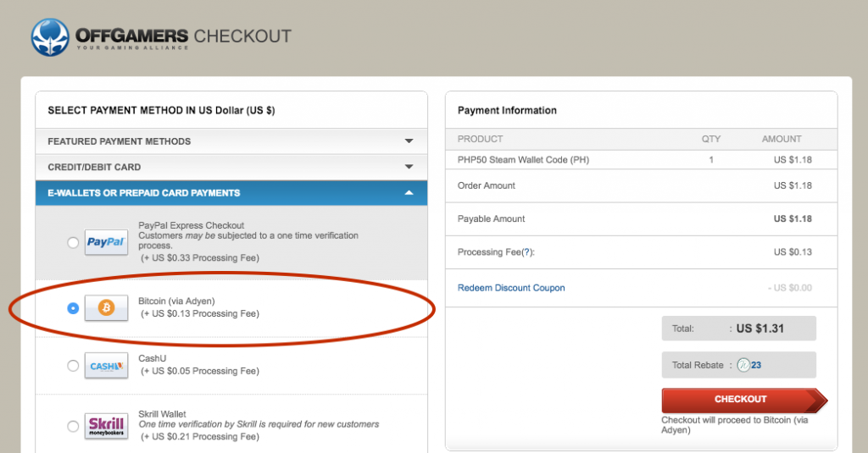The image size is (868, 453).
Task: Click the QTY column header
Action: click(711, 139)
